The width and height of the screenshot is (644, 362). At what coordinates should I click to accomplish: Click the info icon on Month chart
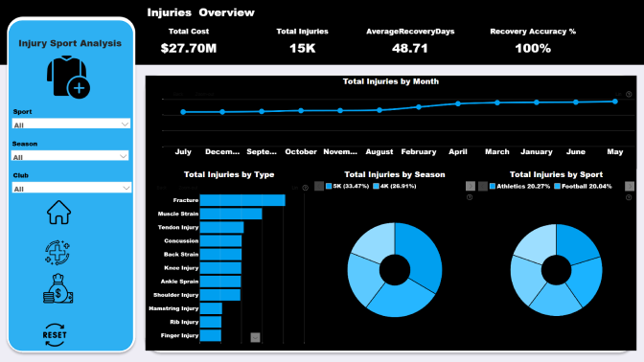click(629, 94)
